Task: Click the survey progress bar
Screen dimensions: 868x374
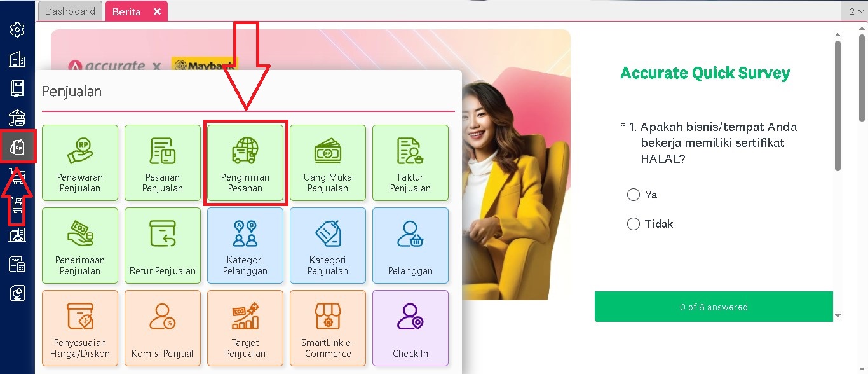Action: click(x=714, y=307)
